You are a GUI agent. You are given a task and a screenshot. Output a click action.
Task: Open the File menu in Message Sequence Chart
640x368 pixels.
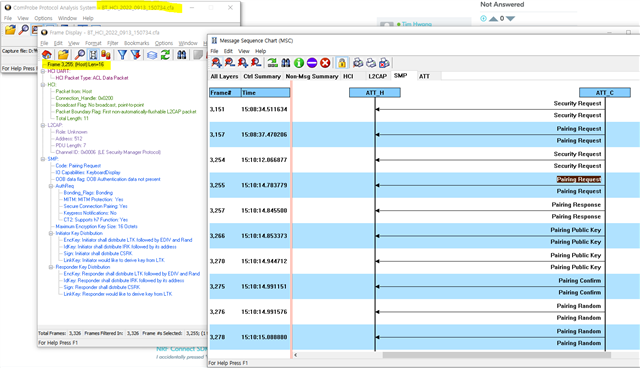click(214, 51)
